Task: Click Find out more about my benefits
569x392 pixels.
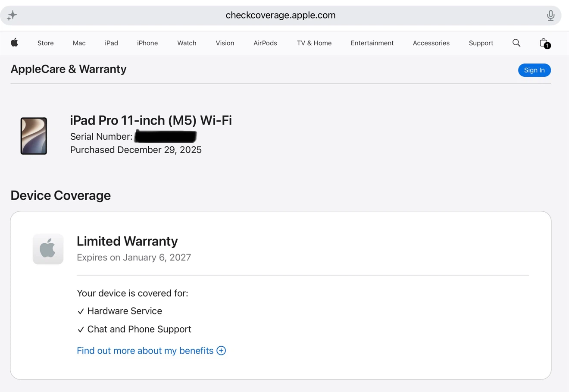Action: click(145, 351)
